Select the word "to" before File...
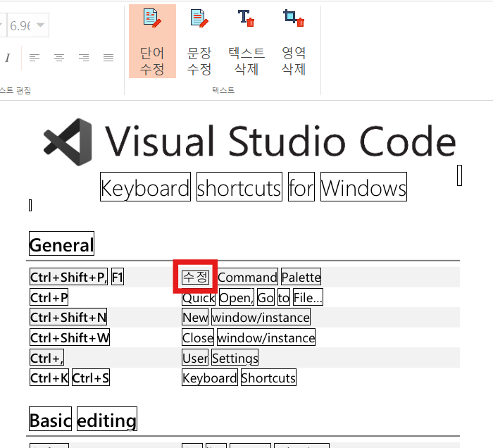 point(284,297)
